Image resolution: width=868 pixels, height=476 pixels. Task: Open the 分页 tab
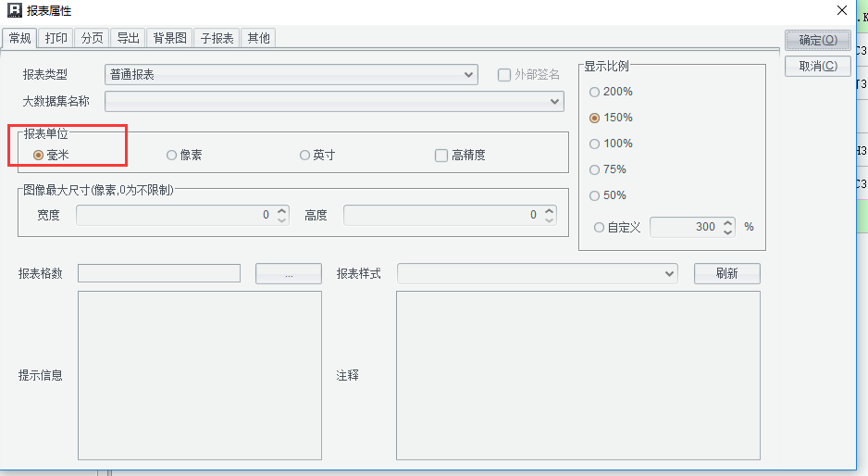click(x=92, y=38)
